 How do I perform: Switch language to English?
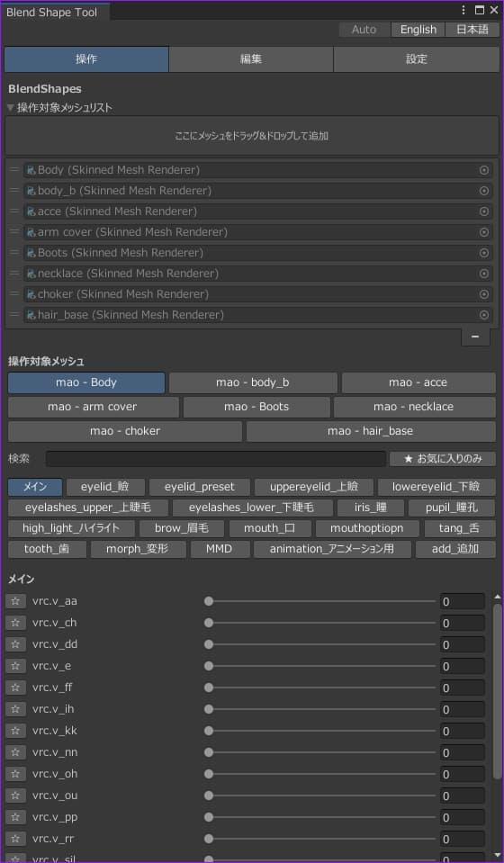418,30
